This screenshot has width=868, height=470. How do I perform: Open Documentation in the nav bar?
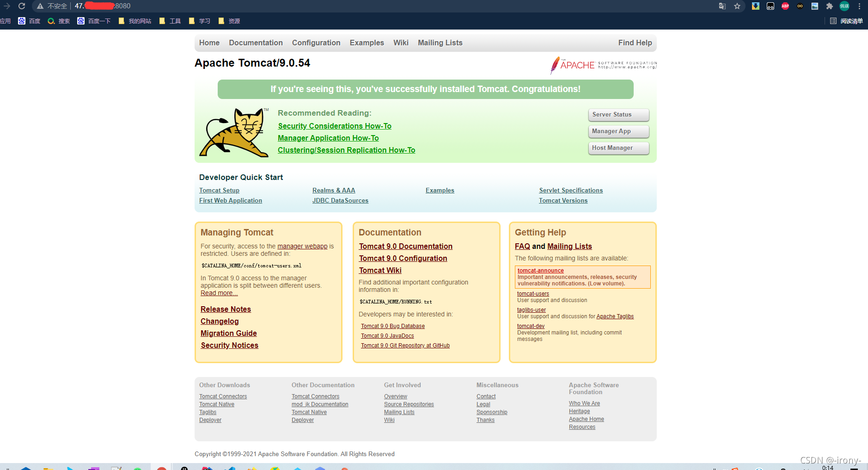[256, 43]
